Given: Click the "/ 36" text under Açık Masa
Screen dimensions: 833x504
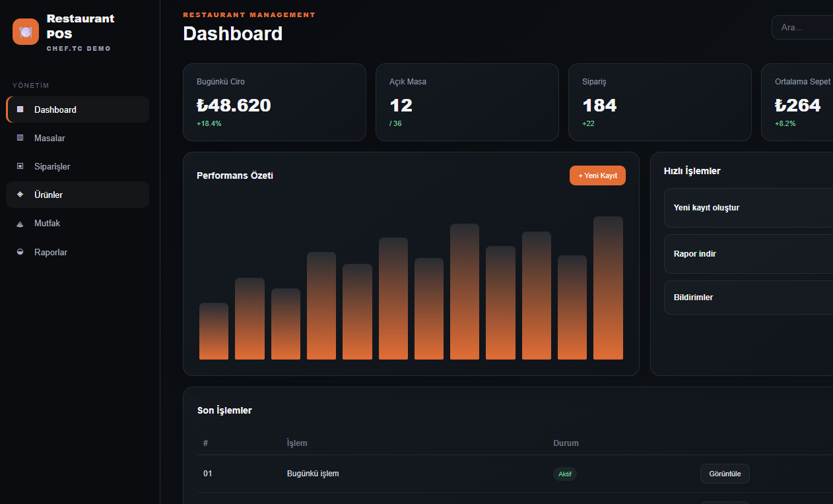Looking at the screenshot, I should [x=395, y=123].
